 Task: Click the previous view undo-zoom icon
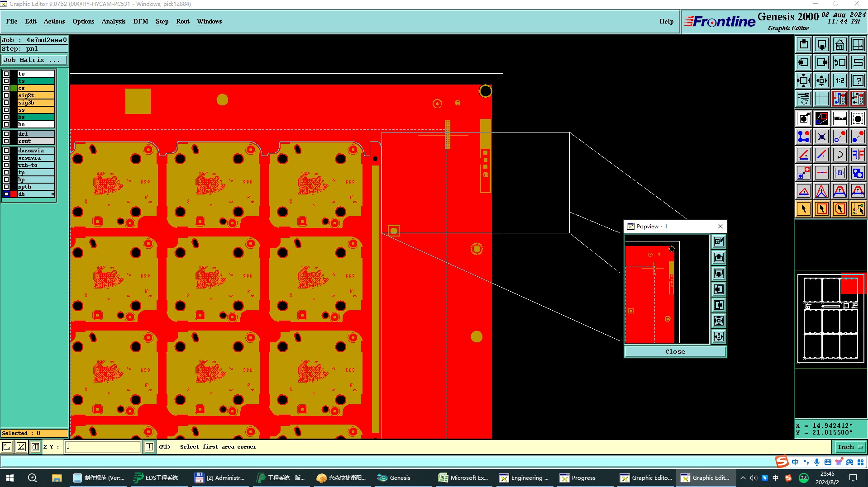(840, 62)
